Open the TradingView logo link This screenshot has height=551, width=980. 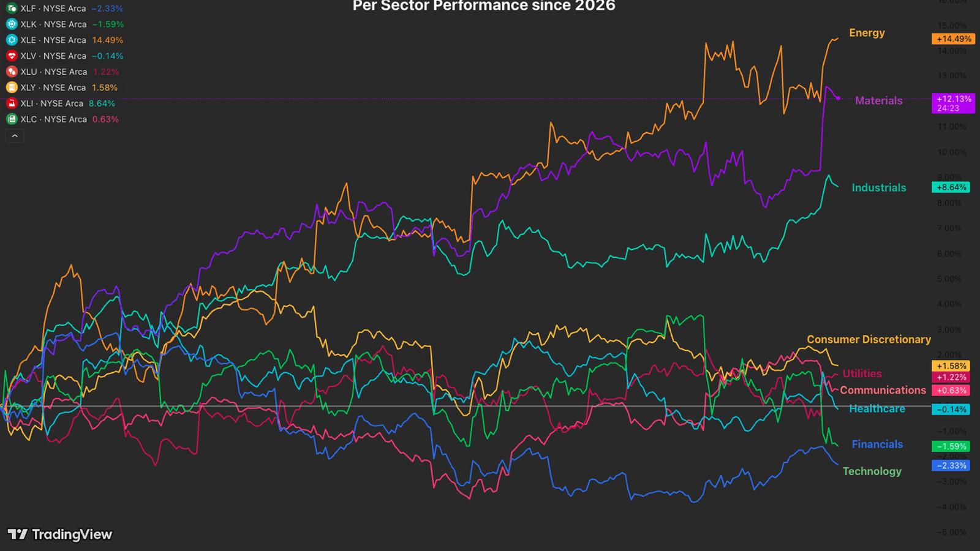[60, 534]
